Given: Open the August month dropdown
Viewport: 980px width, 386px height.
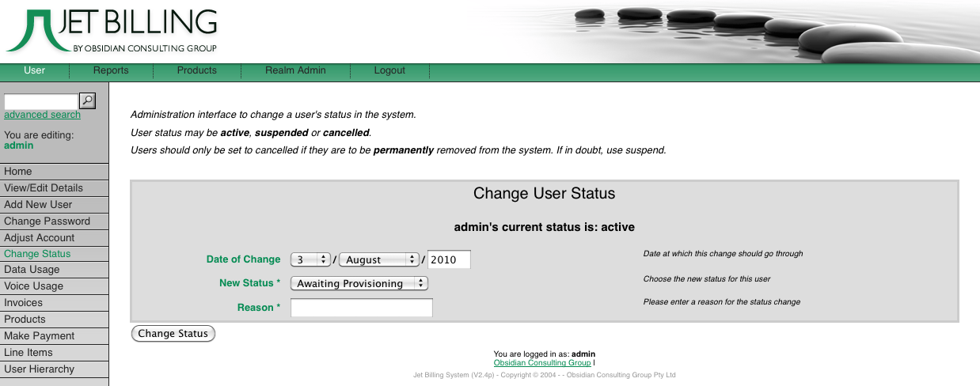Looking at the screenshot, I should click(x=379, y=259).
